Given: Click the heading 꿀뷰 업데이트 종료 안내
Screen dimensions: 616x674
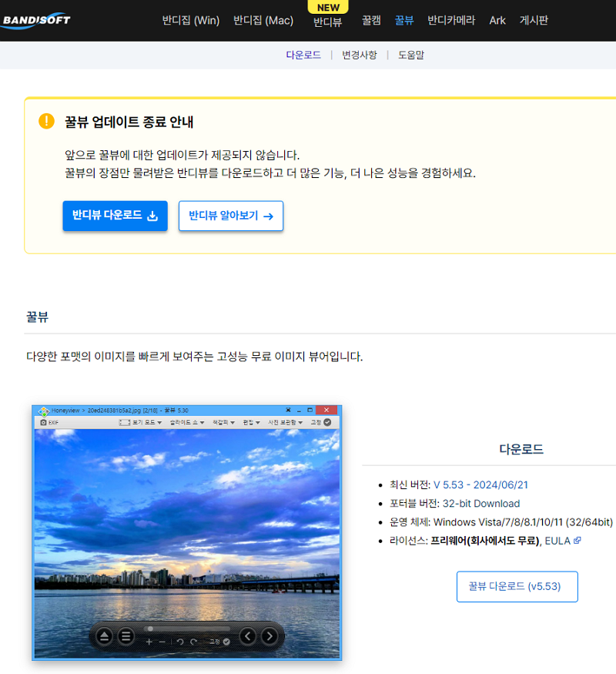Looking at the screenshot, I should tap(129, 122).
